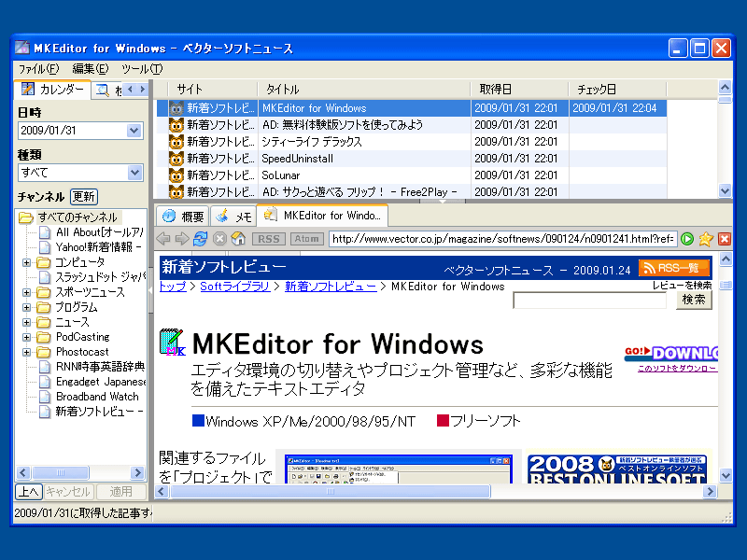Click the browser Forward arrow icon
The width and height of the screenshot is (747, 560).
[x=182, y=239]
